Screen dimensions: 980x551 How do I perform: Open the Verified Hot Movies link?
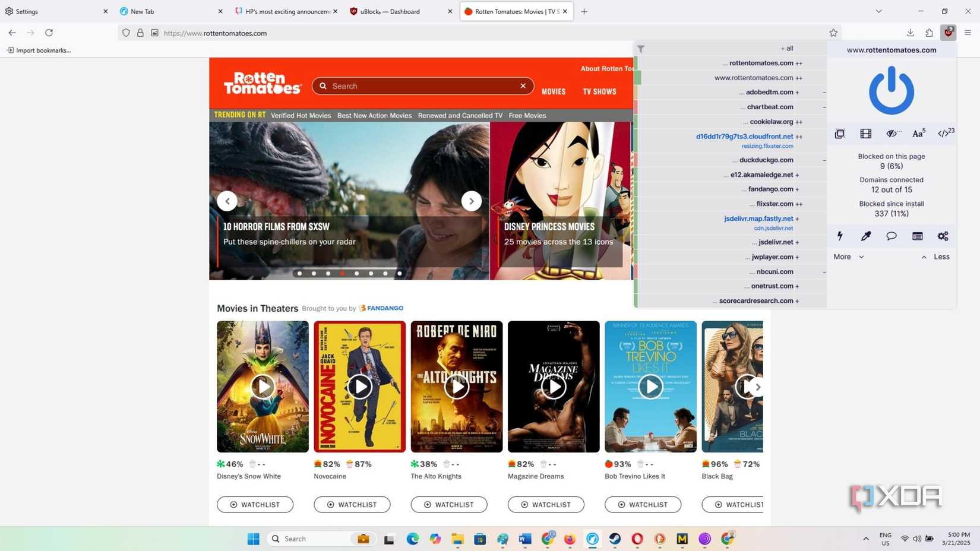click(301, 115)
